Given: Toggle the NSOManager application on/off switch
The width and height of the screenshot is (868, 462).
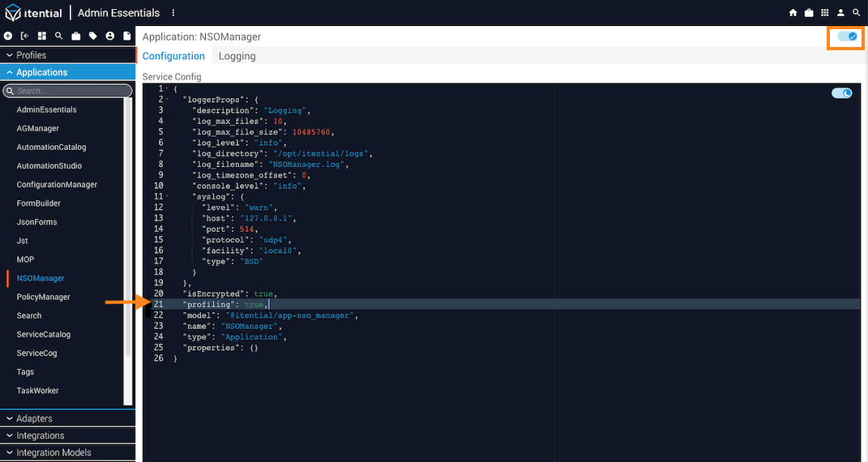Looking at the screenshot, I should [846, 36].
